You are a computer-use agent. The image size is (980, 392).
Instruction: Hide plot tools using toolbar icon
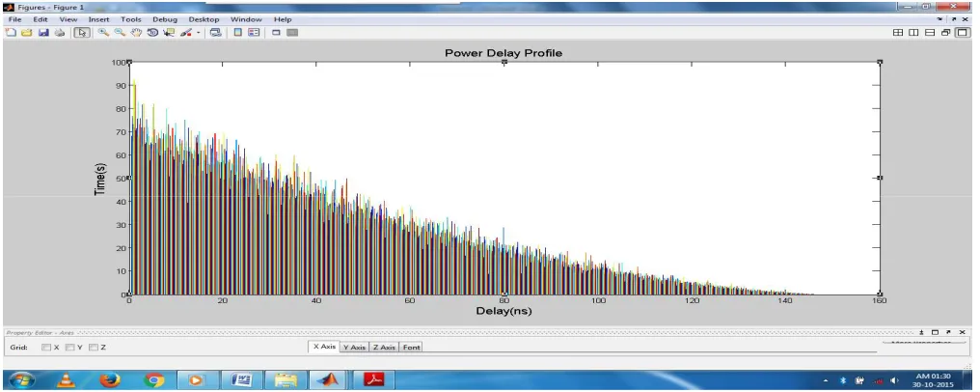[x=276, y=33]
